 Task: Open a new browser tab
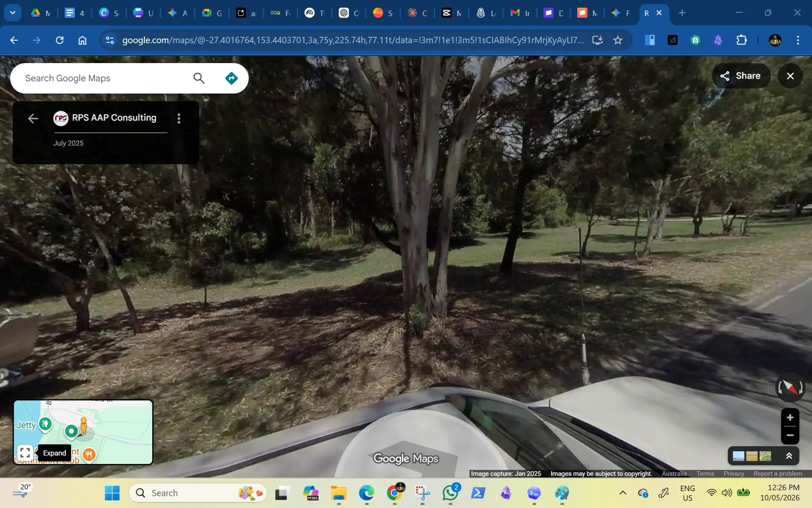(682, 13)
